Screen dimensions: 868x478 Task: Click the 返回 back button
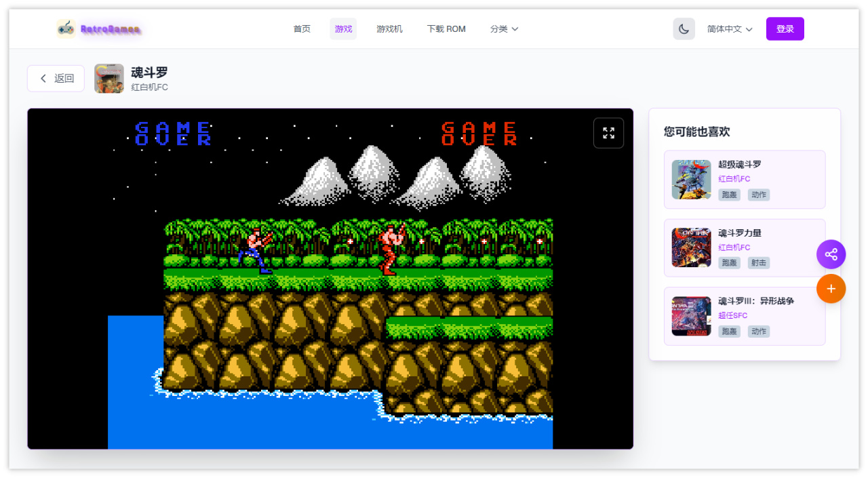(56, 79)
